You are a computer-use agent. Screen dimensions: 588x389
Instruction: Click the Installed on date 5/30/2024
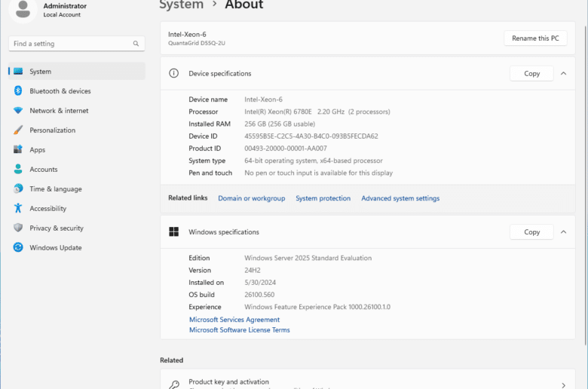click(x=260, y=283)
